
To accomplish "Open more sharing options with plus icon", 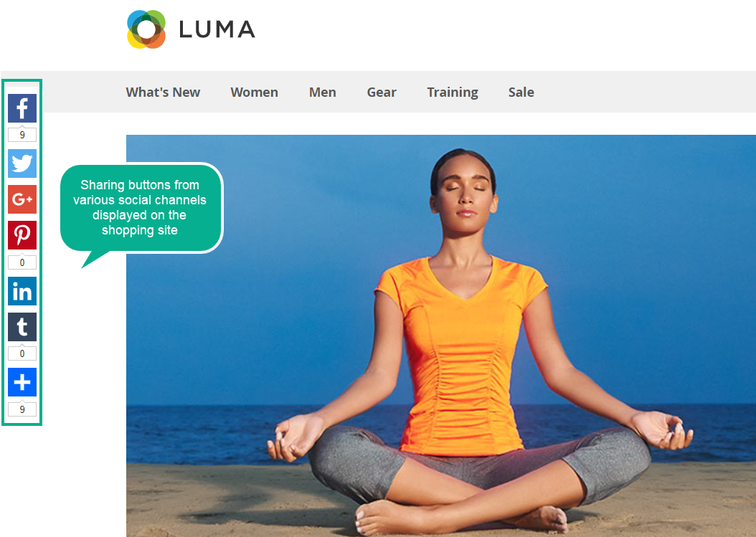I will click(22, 382).
